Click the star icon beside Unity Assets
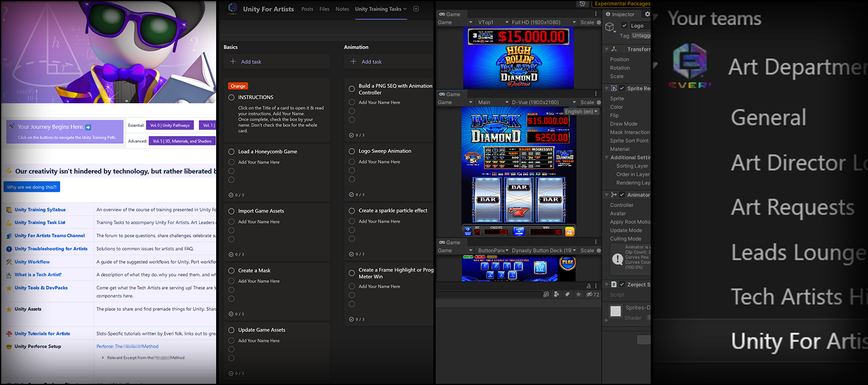The width and height of the screenshot is (868, 385). pyautogui.click(x=9, y=309)
